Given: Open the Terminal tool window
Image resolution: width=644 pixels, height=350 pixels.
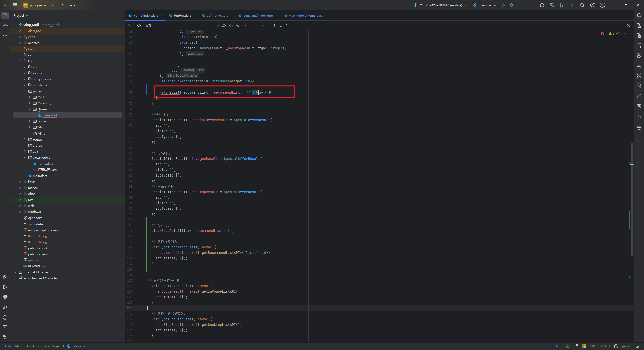Looking at the screenshot, I should [x=5, y=327].
